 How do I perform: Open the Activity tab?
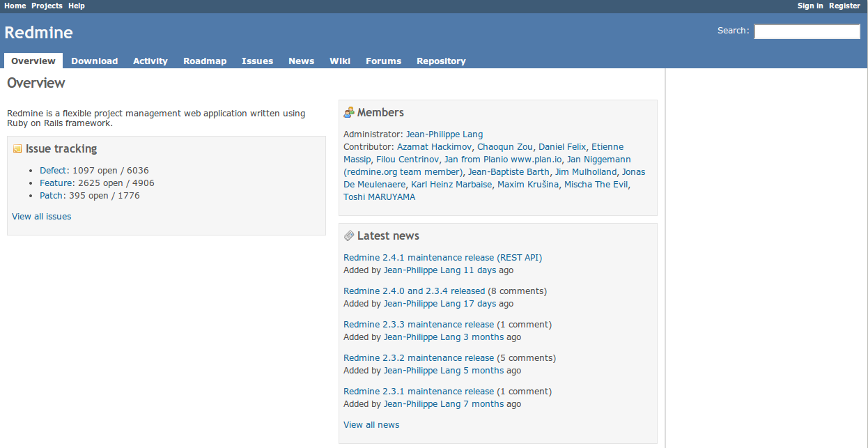(150, 61)
